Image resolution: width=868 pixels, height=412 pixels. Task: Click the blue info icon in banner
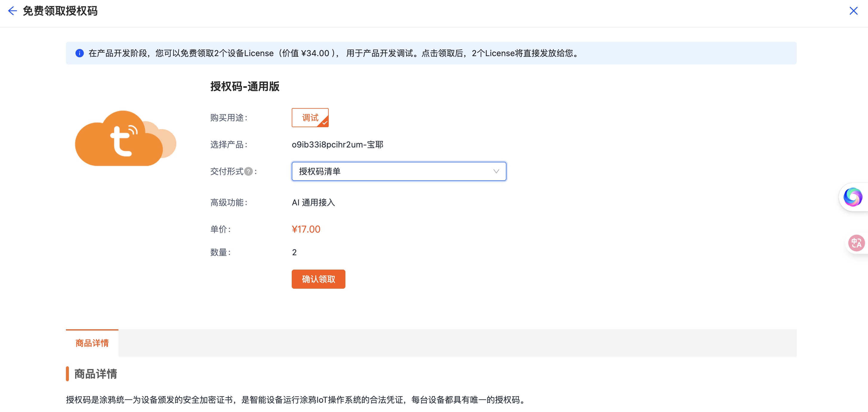coord(80,53)
